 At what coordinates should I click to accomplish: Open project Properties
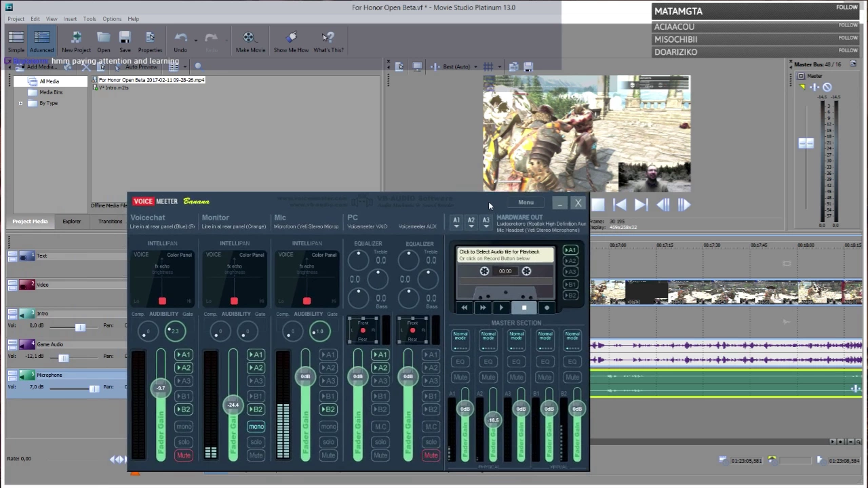tap(150, 42)
